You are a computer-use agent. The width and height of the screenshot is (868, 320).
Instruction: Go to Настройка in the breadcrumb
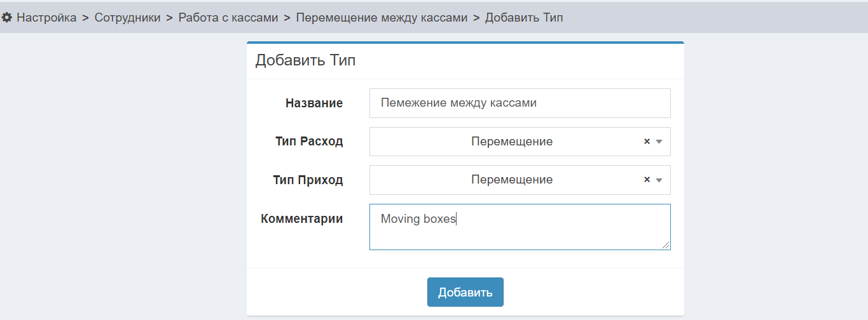46,18
